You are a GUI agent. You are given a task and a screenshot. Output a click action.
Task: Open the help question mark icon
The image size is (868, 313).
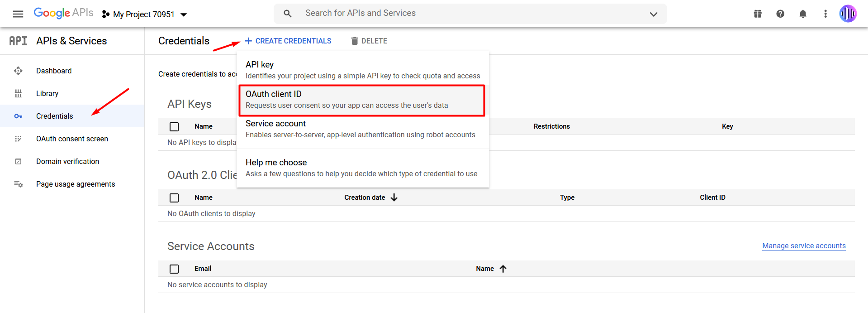point(780,14)
